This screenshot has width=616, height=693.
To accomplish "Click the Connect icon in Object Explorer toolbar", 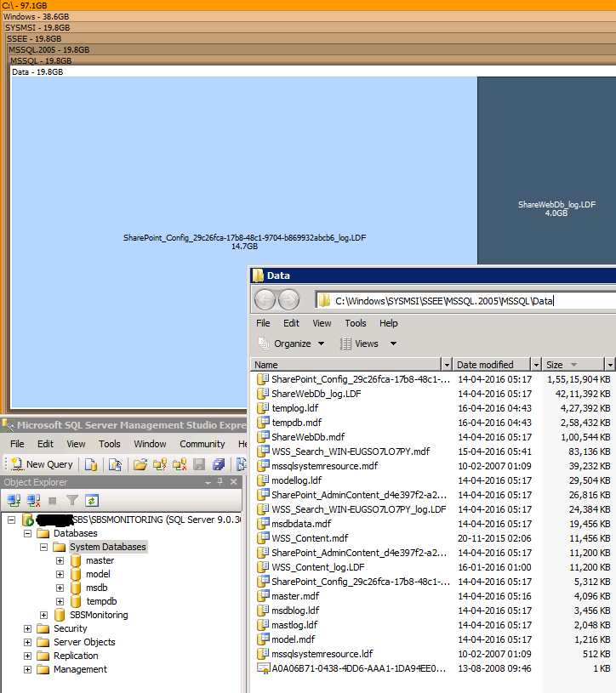I will click(x=14, y=500).
